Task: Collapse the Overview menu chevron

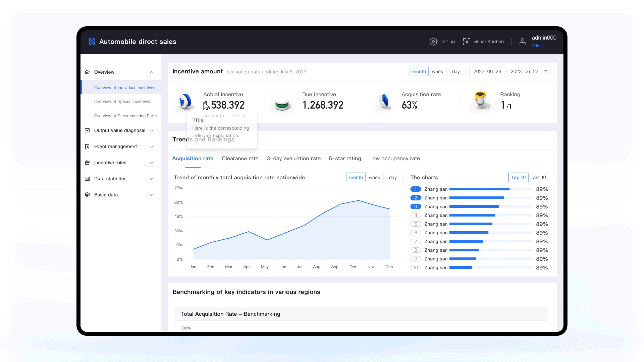Action: pos(152,72)
